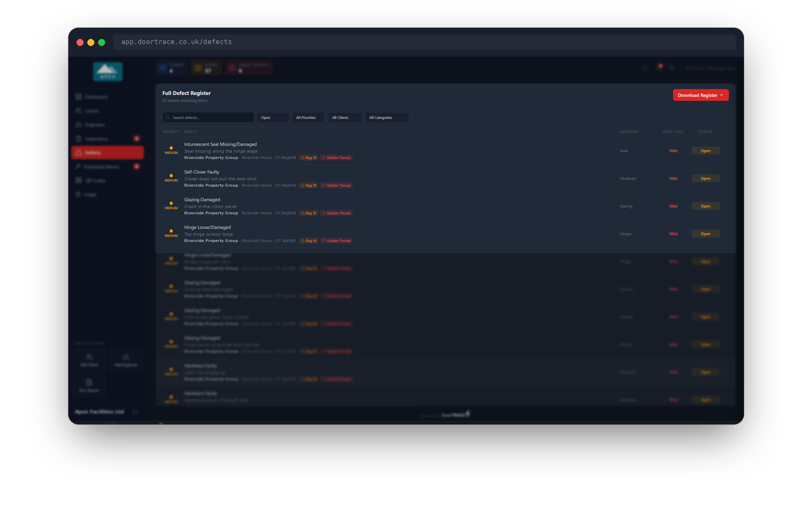Click the Open status badge on Hinge Loose/Damaged 185d row

click(x=705, y=234)
